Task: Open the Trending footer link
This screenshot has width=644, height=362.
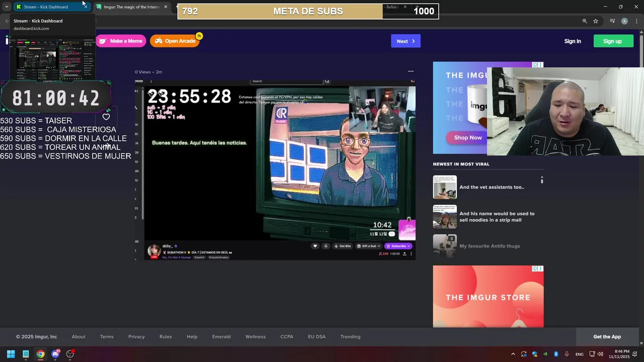Action: pos(350,337)
